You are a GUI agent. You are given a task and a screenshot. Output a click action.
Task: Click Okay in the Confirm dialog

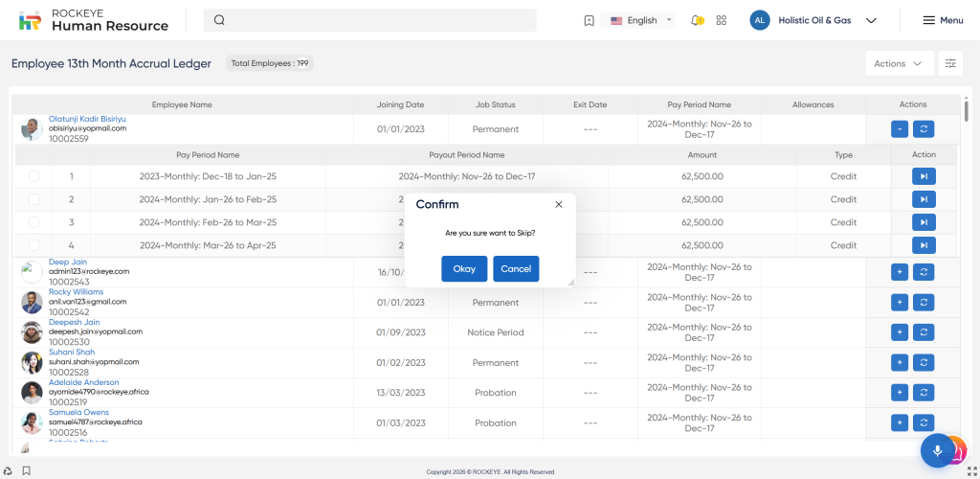click(464, 269)
